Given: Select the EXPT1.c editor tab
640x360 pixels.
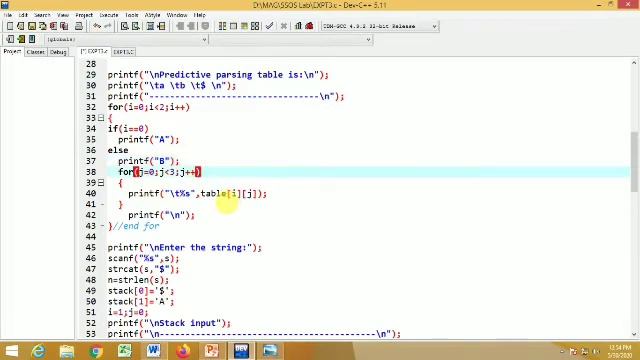Looking at the screenshot, I should (123, 52).
